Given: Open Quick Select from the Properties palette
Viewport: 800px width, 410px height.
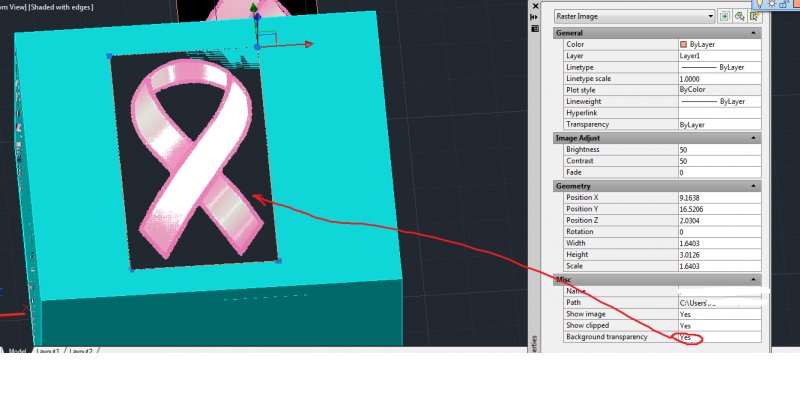Looking at the screenshot, I should coord(755,16).
